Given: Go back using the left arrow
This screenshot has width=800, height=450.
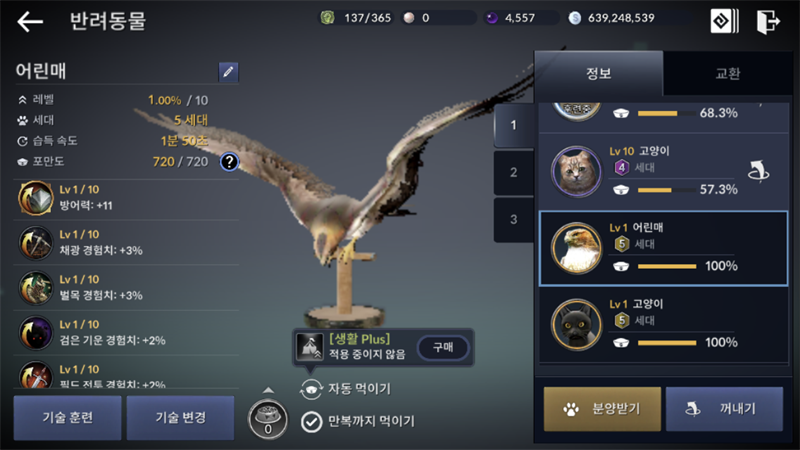Looking at the screenshot, I should tap(30, 21).
